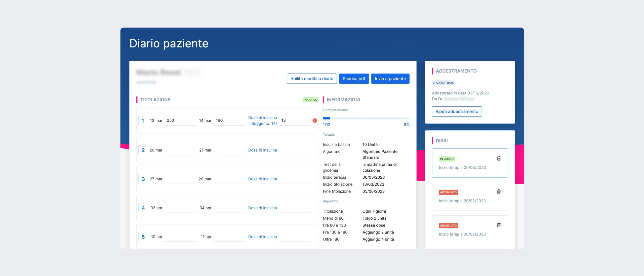Click the 'Inizio titolazione' date 13/03/2023
The width and height of the screenshot is (644, 276).
click(x=373, y=184)
